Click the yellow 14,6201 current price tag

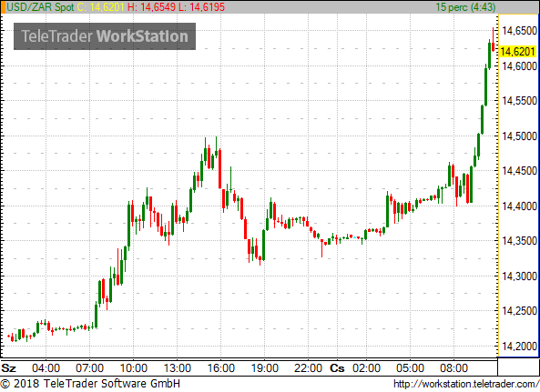tap(518, 52)
